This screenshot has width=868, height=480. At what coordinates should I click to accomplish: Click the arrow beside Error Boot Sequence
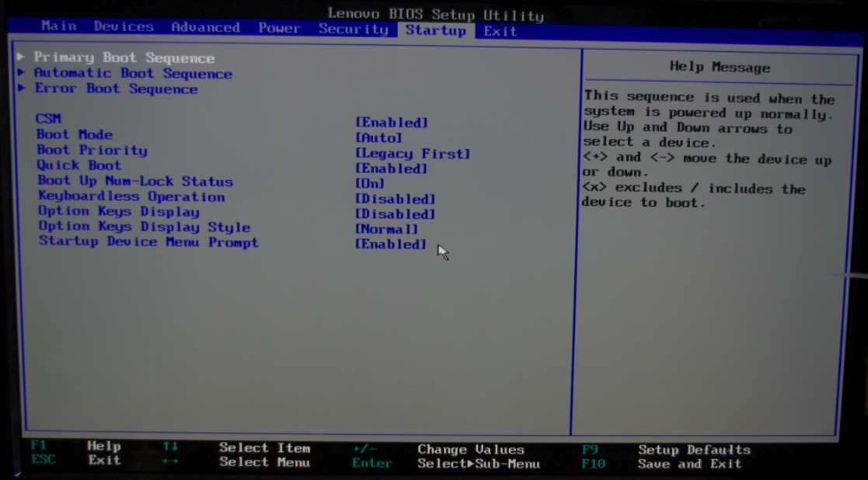(x=21, y=87)
